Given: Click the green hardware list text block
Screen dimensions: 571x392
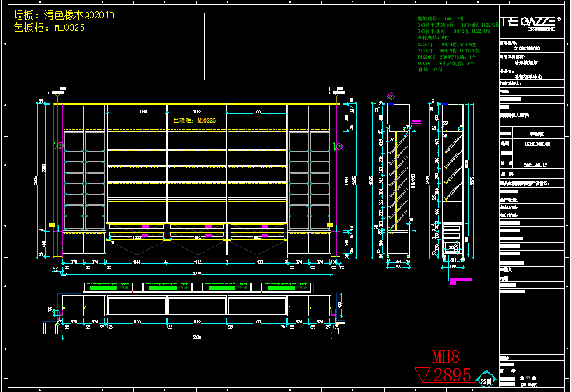Looking at the screenshot, I should coord(453,43).
